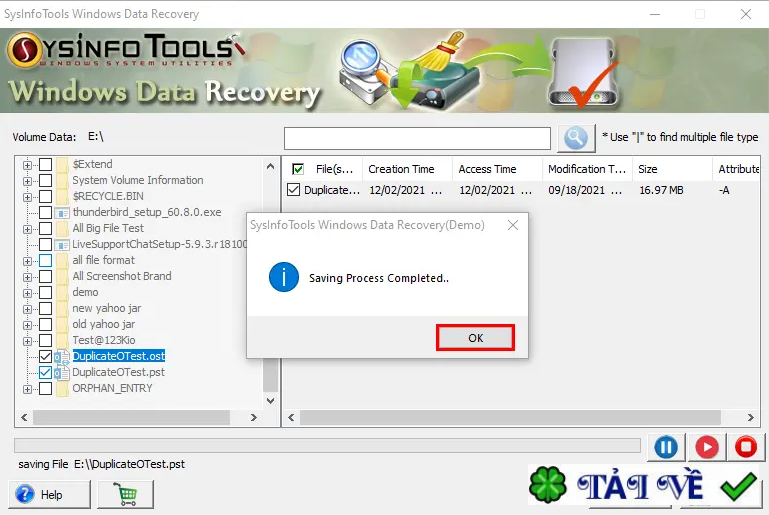This screenshot has width=769, height=515.
Task: Click file list scroll right arrow
Action: [750, 417]
